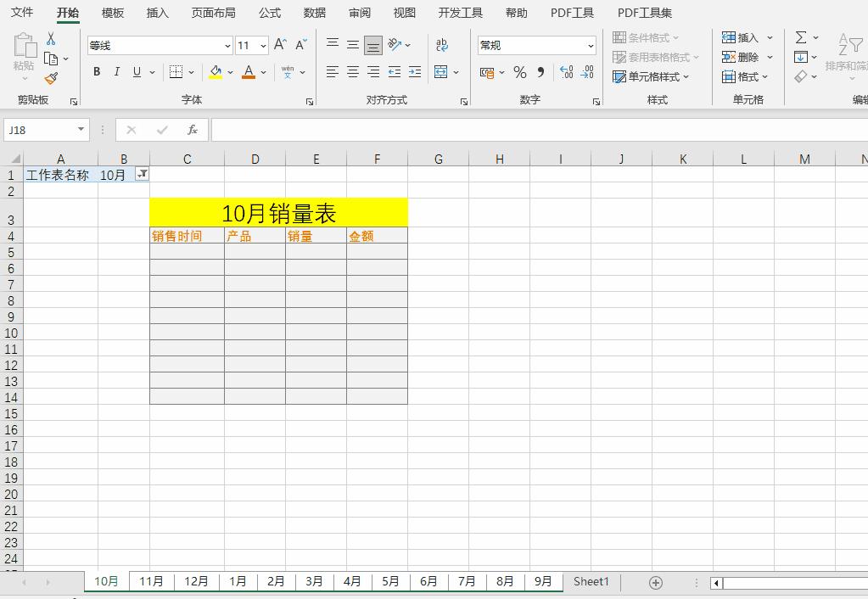Click the Format Painter (格式刷) icon
Screen dimensions: 868x599
[x=51, y=78]
